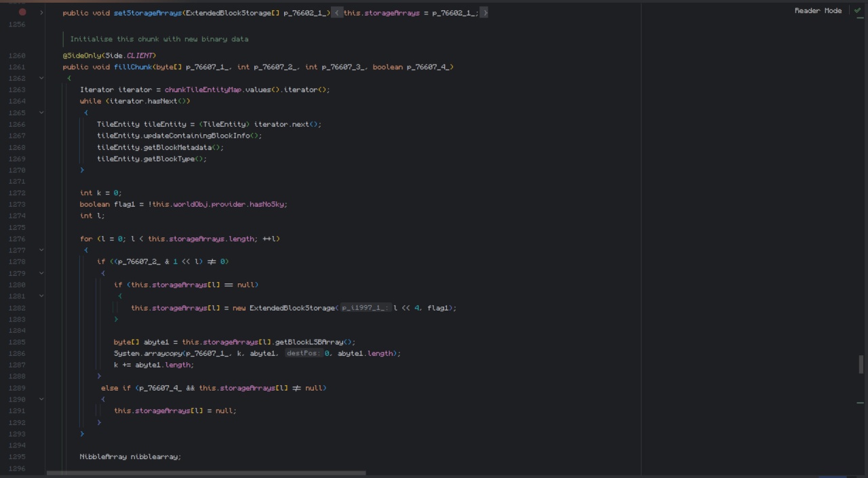The width and height of the screenshot is (868, 478).
Task: Click the vertical scrollbar thumb on right
Action: point(861,364)
